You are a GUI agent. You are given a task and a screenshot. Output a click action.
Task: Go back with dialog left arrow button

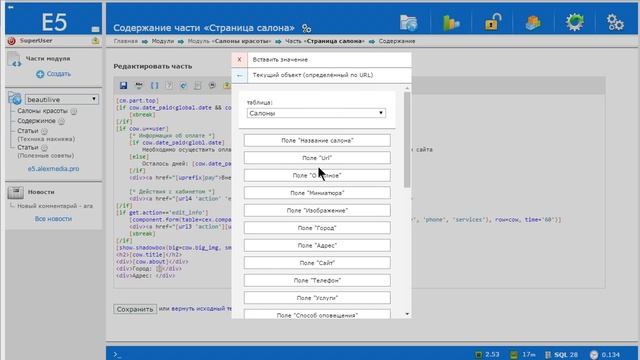pyautogui.click(x=240, y=76)
